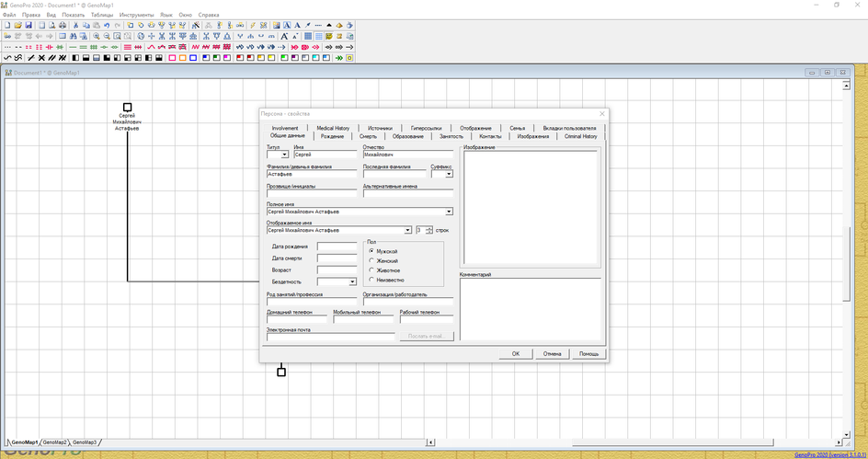Zoom in using magnifier plus icon
Screen dimensions: 868x459
pos(97,36)
